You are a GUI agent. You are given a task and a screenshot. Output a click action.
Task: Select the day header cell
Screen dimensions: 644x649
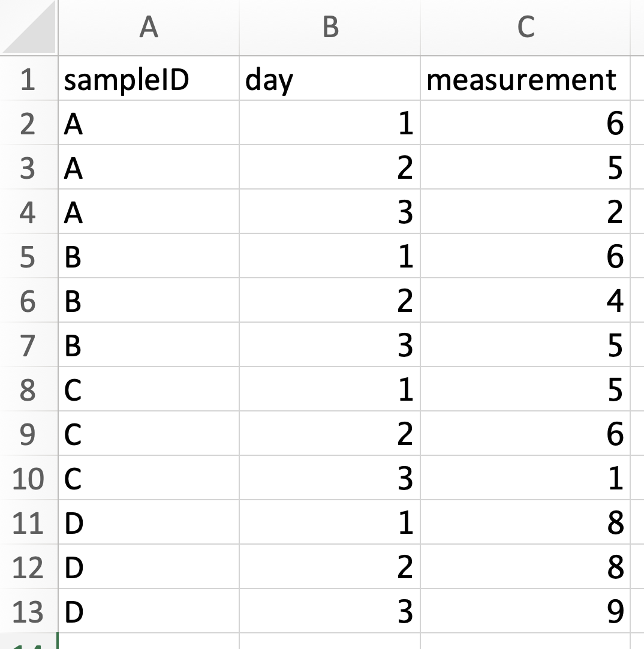coord(330,80)
